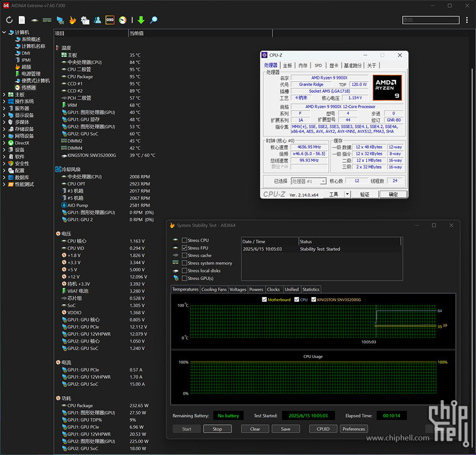The height and width of the screenshot is (455, 476).
Task: Click Stop in System Stability Test
Action: tap(218, 429)
